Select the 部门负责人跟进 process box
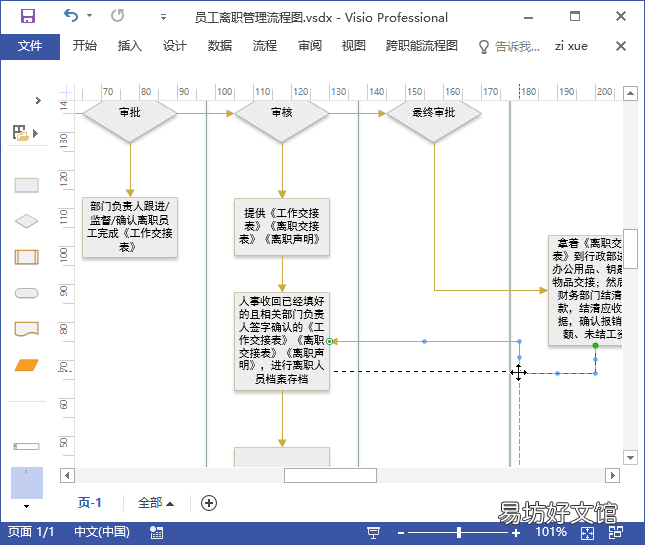This screenshot has height=545, width=645. [x=130, y=227]
